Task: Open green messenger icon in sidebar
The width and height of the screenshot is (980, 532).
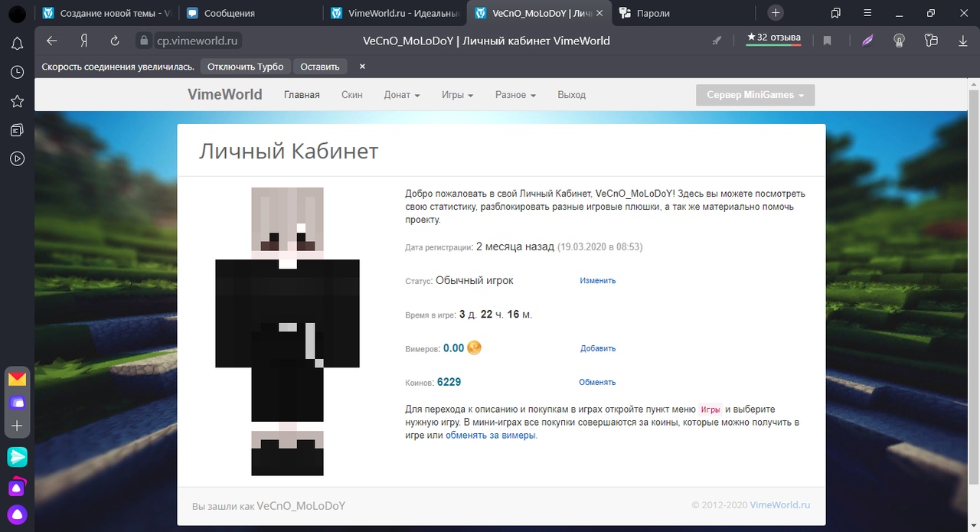Action: (x=17, y=457)
